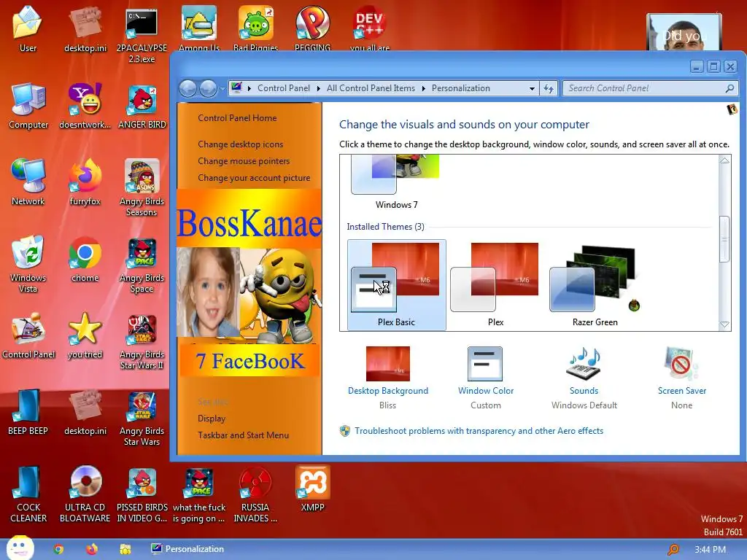
Task: Open the Display link under See also
Action: click(212, 419)
